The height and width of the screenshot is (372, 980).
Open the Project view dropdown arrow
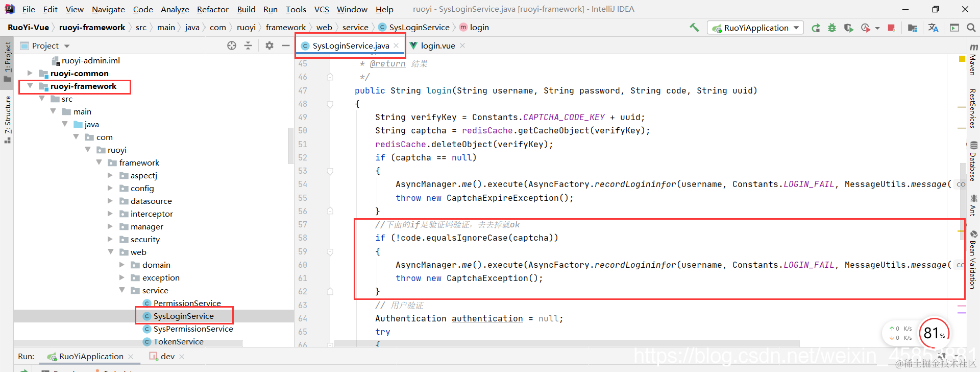click(67, 46)
